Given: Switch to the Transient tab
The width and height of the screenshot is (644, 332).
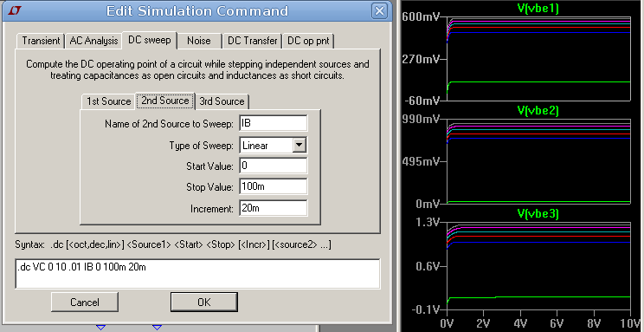Looking at the screenshot, I should click(x=41, y=41).
